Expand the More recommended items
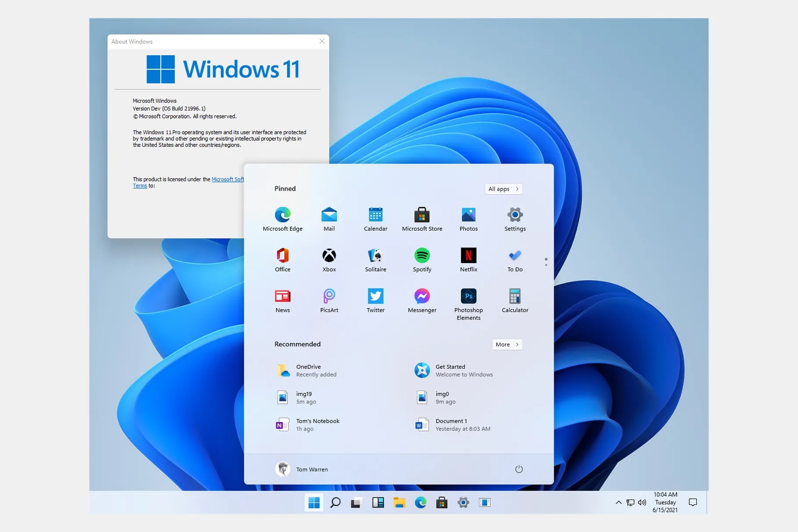 [x=507, y=344]
